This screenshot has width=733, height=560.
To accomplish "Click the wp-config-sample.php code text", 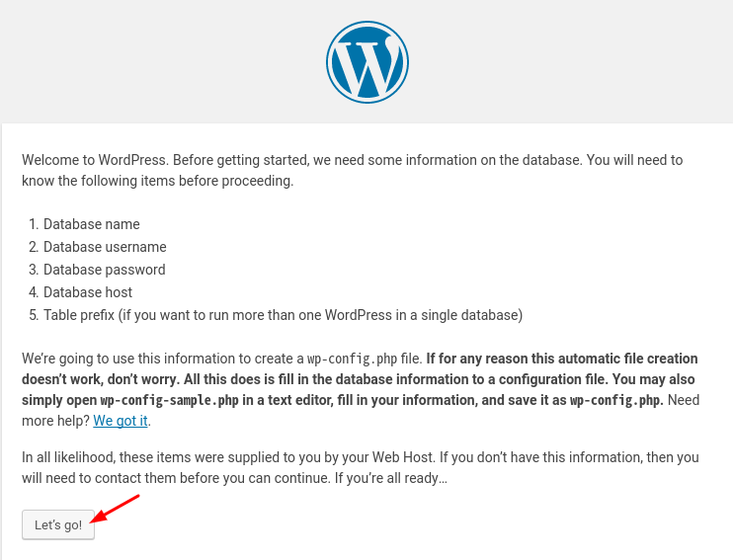I will (169, 401).
